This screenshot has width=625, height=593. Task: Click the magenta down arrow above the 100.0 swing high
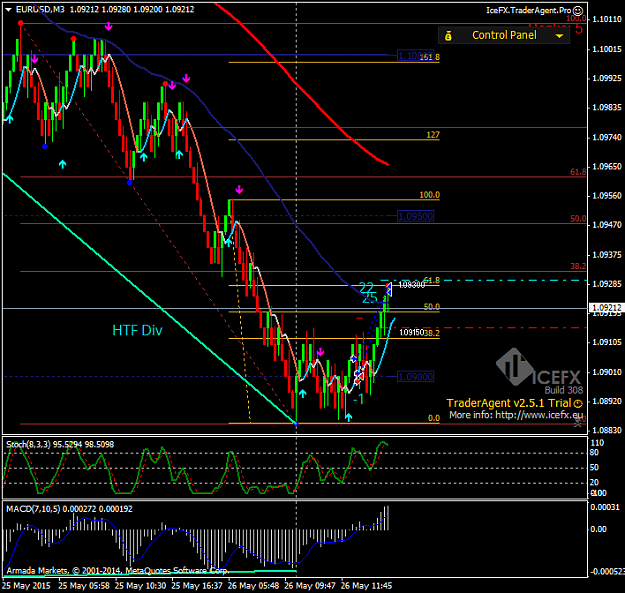click(239, 189)
